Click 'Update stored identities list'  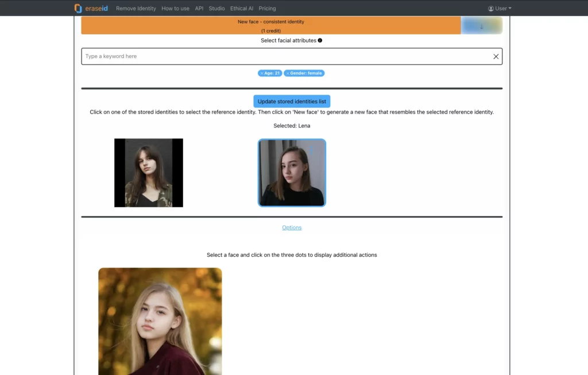click(x=292, y=101)
